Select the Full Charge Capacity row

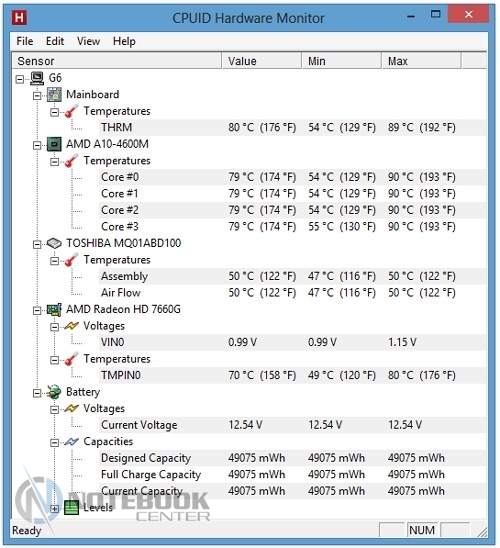293,475
